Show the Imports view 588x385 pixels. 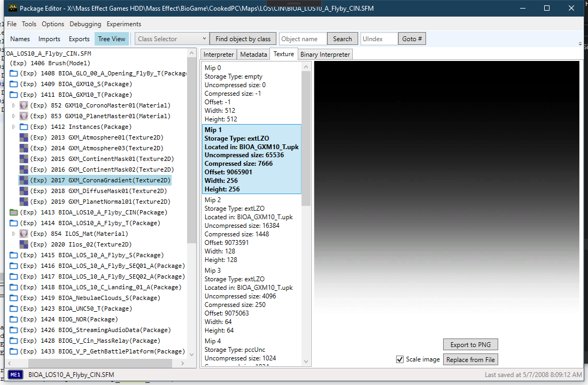(49, 38)
